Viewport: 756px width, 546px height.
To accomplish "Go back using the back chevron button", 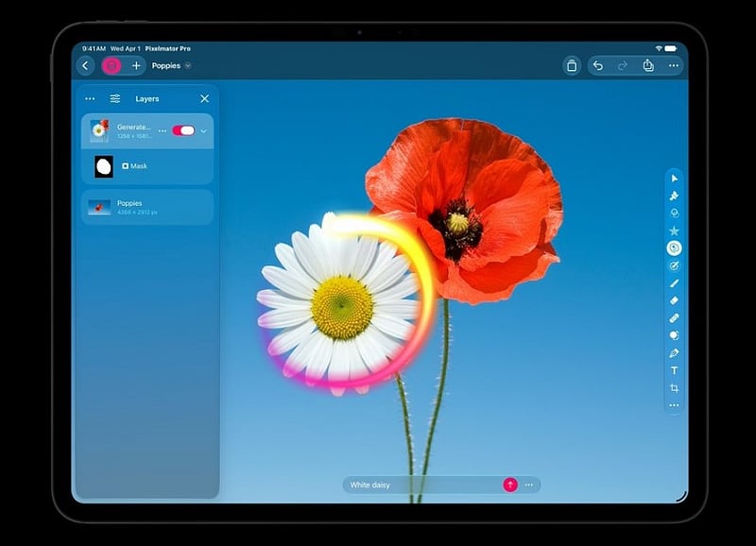I will pyautogui.click(x=86, y=65).
